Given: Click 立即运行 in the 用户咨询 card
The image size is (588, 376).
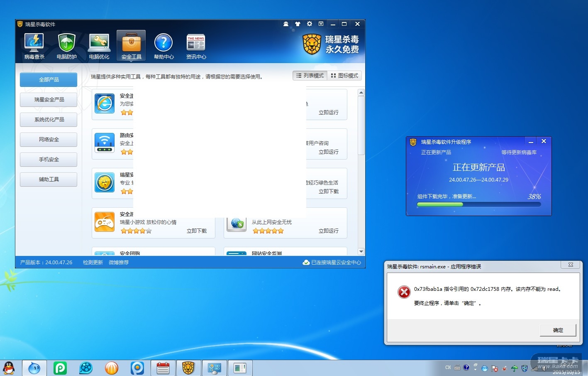Looking at the screenshot, I should point(329,152).
